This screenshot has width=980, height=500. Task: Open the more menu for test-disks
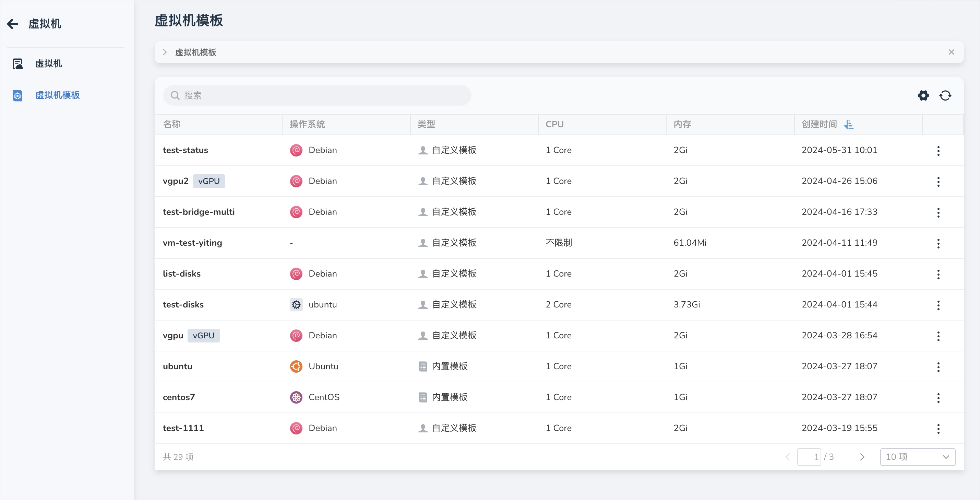click(x=938, y=305)
